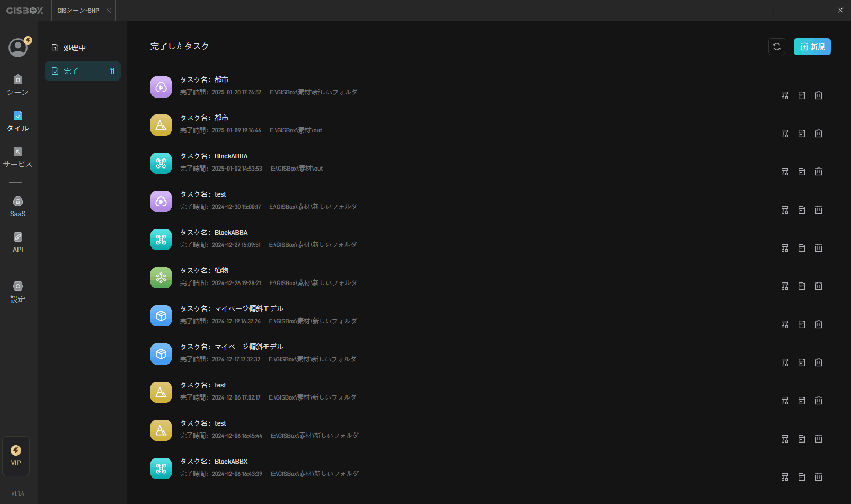Click the 新規 new task button
Viewport: 851px width, 504px height.
tap(812, 47)
